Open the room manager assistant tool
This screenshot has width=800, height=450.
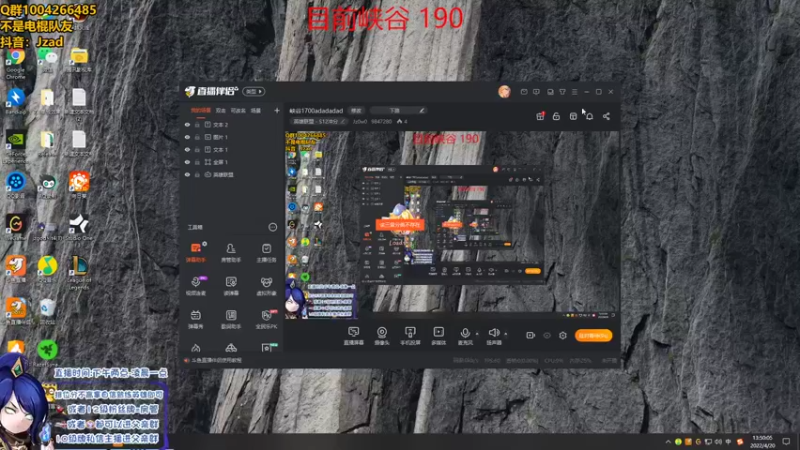[x=231, y=252]
